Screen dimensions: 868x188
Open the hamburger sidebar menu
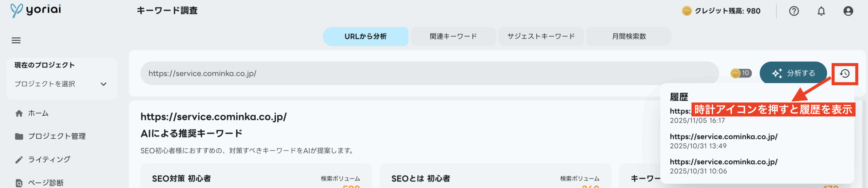(x=16, y=41)
